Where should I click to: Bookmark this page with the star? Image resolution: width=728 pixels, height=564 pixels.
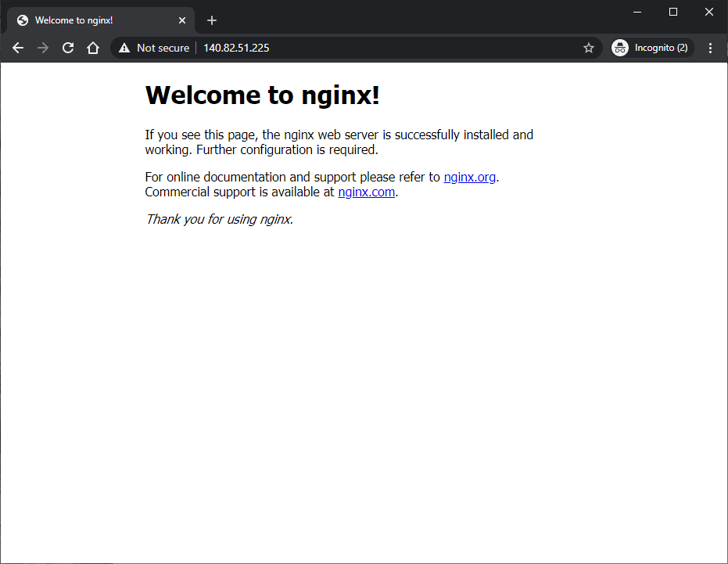tap(589, 48)
